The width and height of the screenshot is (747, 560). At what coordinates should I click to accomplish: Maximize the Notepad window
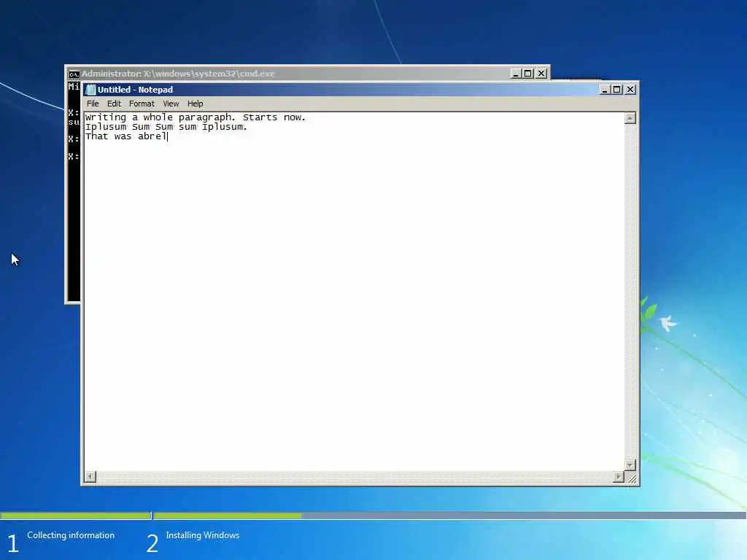[617, 90]
